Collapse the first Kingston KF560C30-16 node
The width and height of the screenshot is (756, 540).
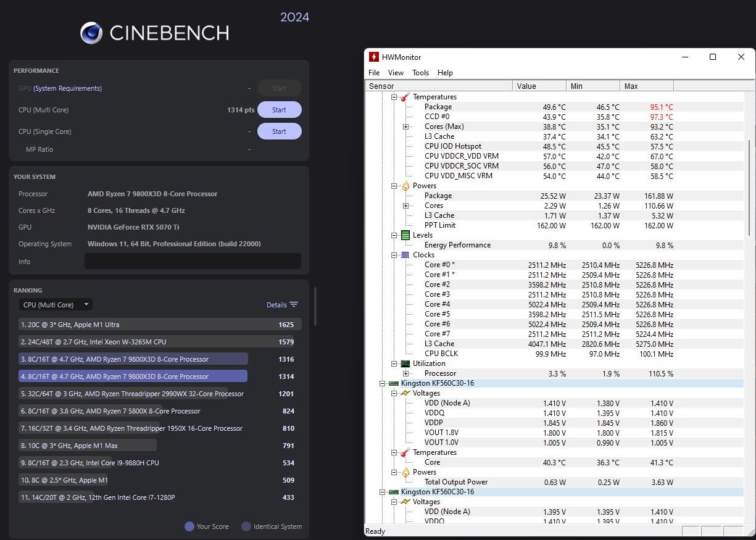pyautogui.click(x=383, y=383)
